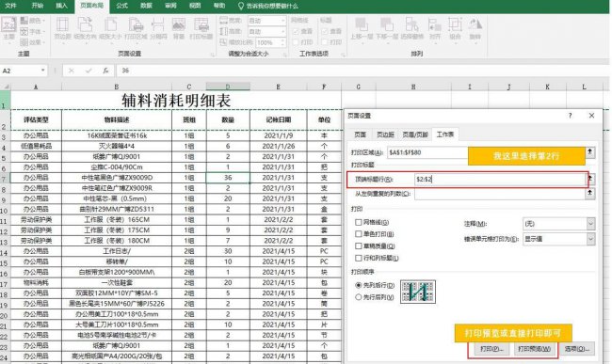This screenshot has width=612, height=364.
Task: Switch to the 公式 ribbon tab
Action: pyautogui.click(x=121, y=6)
